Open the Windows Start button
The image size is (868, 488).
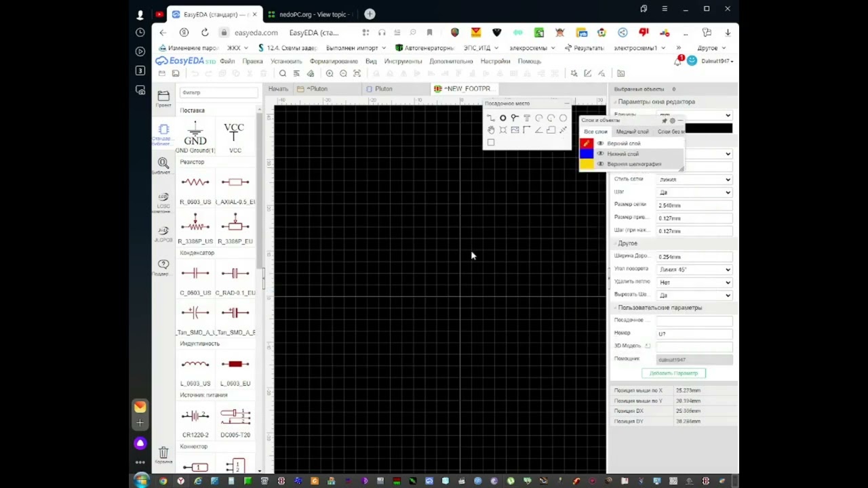[140, 481]
